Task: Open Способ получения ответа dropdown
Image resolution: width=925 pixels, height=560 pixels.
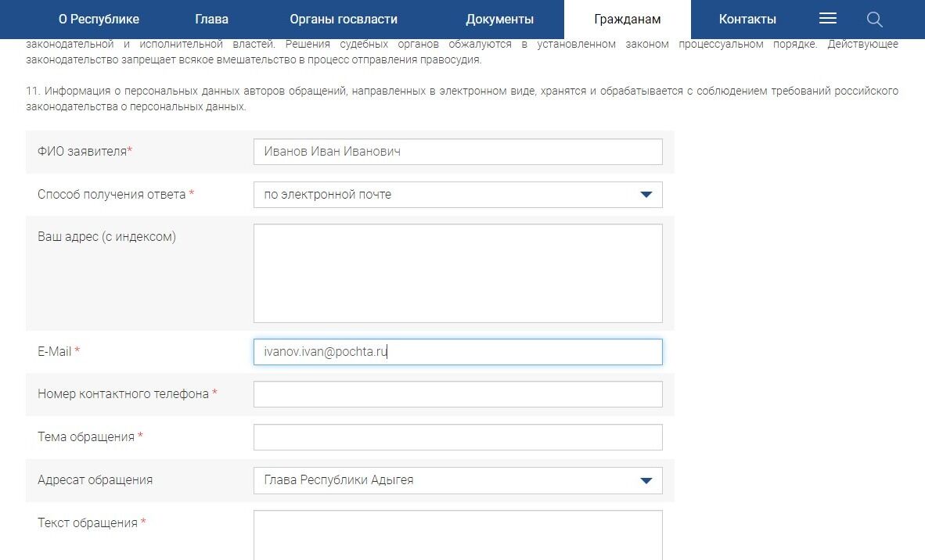Action: [x=458, y=195]
